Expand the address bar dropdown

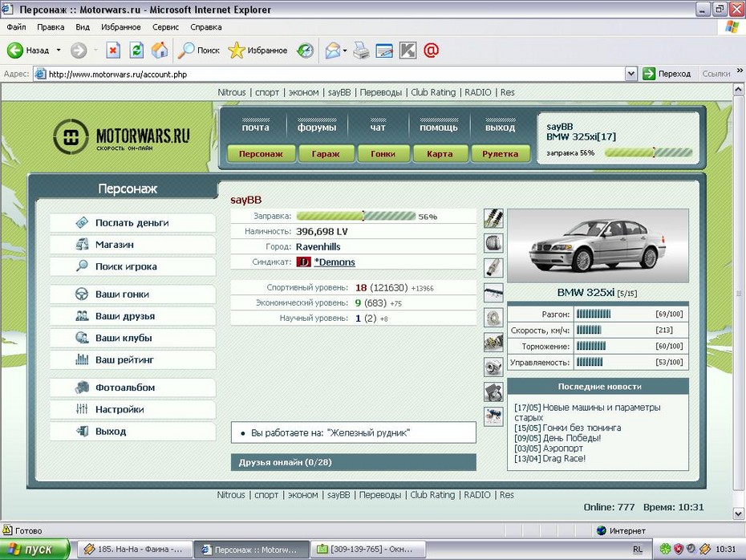tap(630, 74)
